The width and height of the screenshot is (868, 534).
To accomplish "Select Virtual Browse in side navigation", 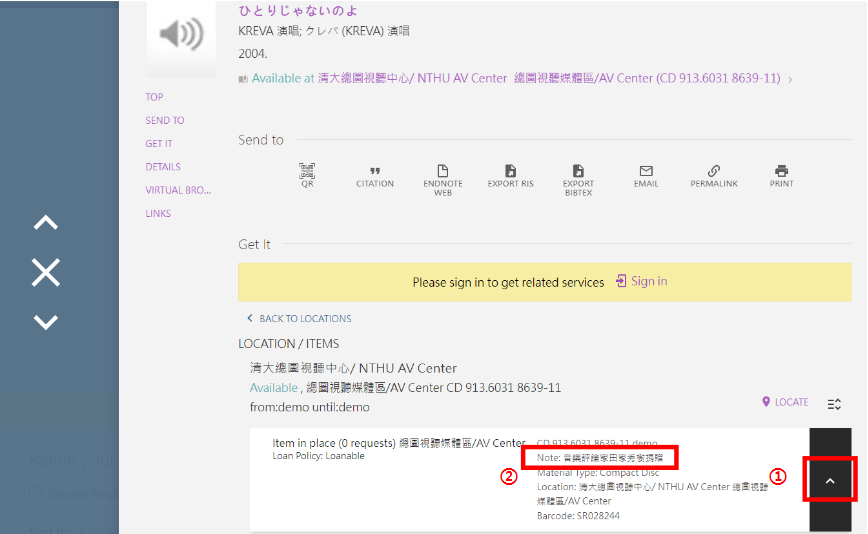I will (178, 190).
